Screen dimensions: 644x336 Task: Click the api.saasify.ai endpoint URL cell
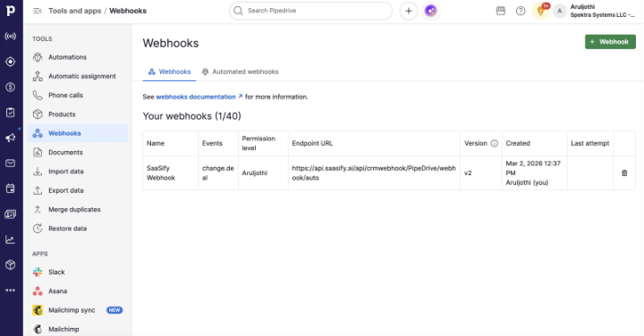click(x=374, y=173)
